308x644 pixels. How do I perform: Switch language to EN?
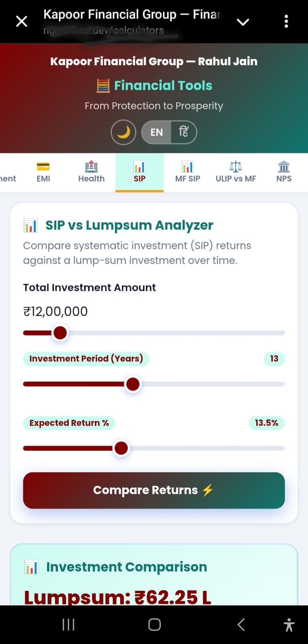(156, 132)
